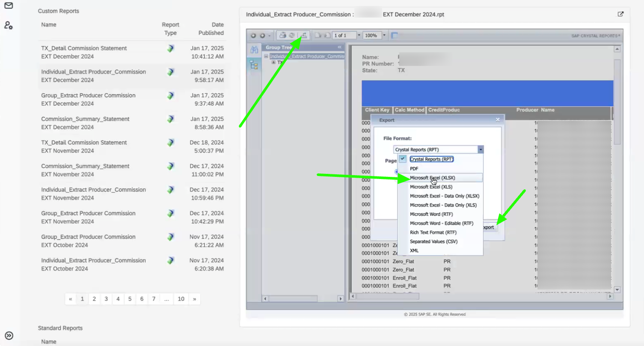Click the mail envelope sidebar icon
The width and height of the screenshot is (644, 346).
click(x=9, y=6)
